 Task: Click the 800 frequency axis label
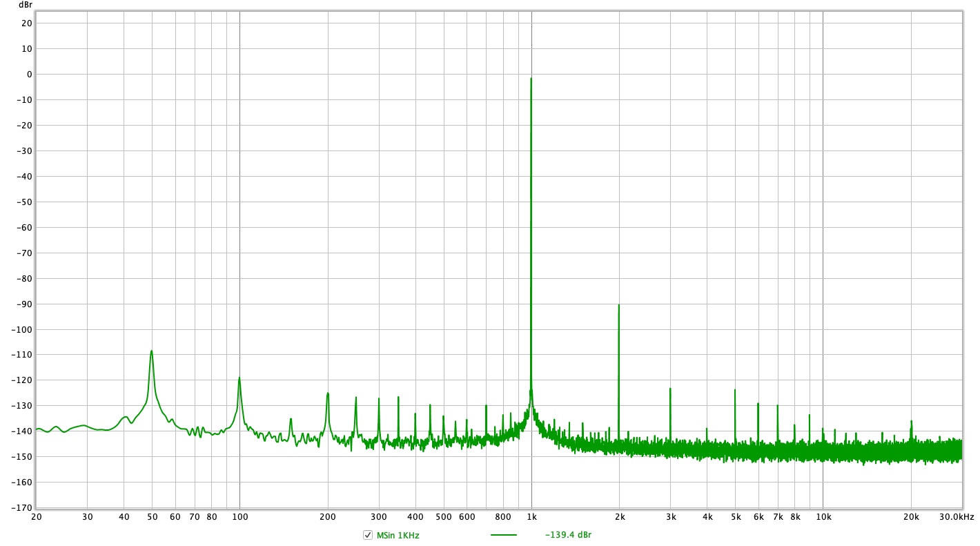pyautogui.click(x=504, y=516)
